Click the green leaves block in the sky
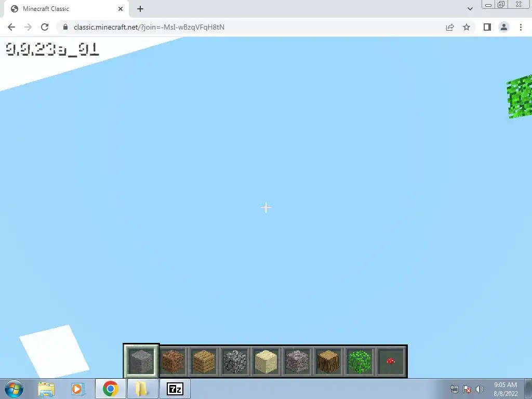 pyautogui.click(x=520, y=97)
